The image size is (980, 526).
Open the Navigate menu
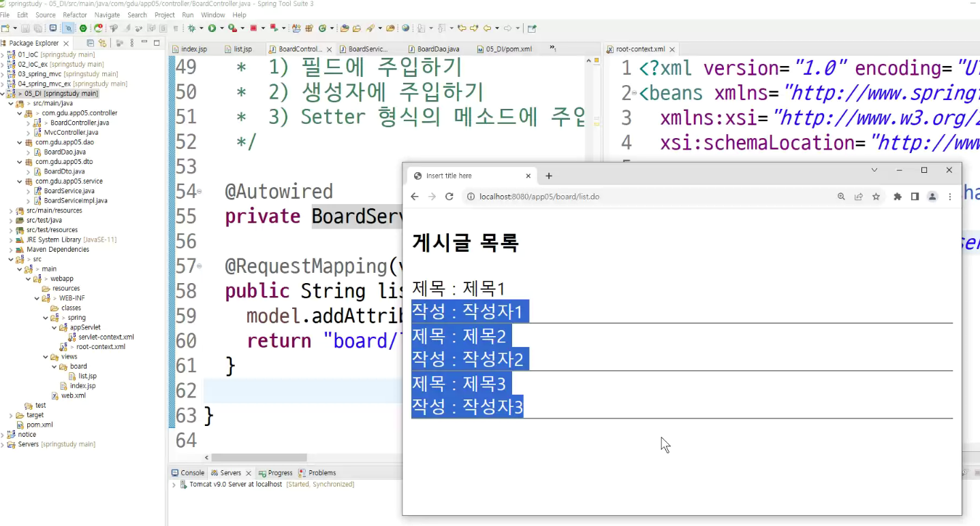click(108, 15)
